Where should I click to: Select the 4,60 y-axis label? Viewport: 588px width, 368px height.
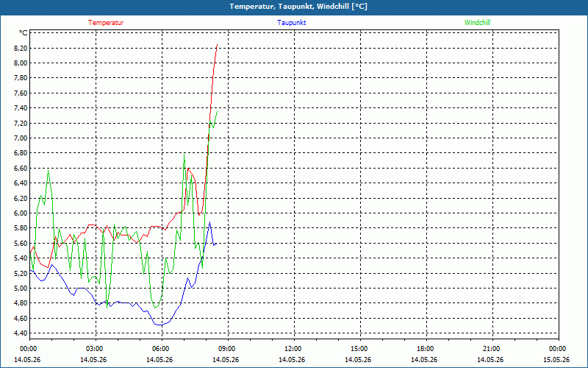pyautogui.click(x=21, y=319)
